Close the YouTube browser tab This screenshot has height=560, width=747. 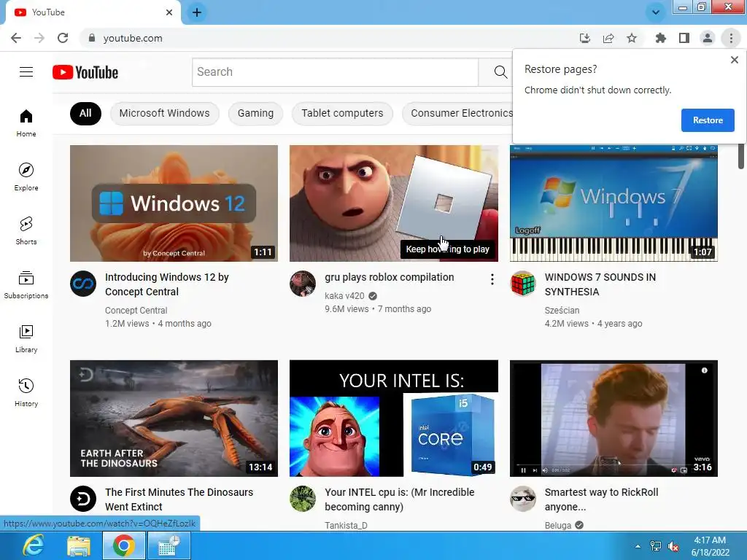click(x=169, y=12)
